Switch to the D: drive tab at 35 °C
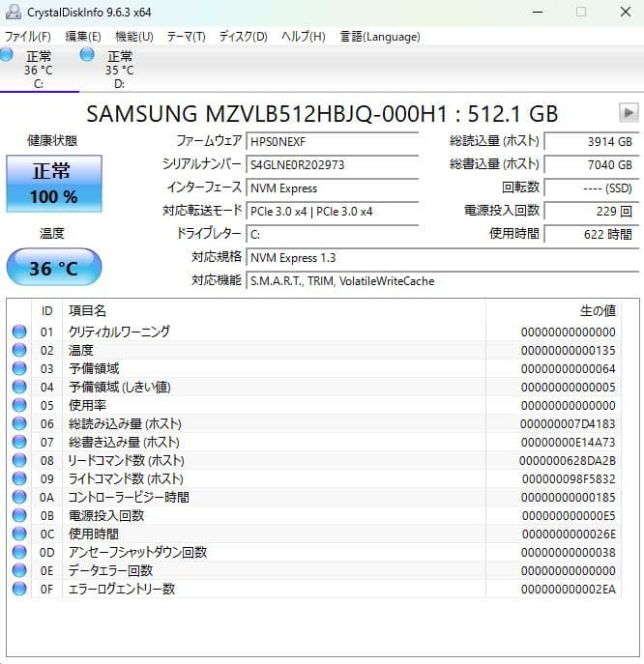 coord(120,69)
